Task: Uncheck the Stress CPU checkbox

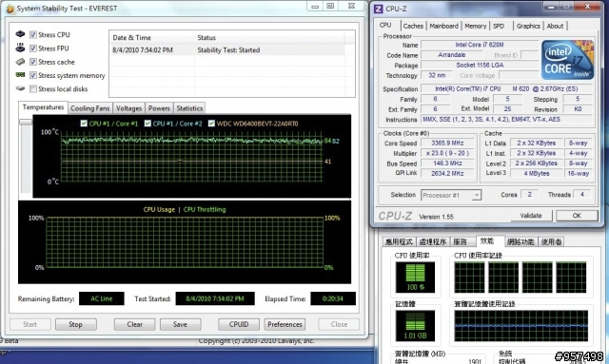Action: pos(33,34)
